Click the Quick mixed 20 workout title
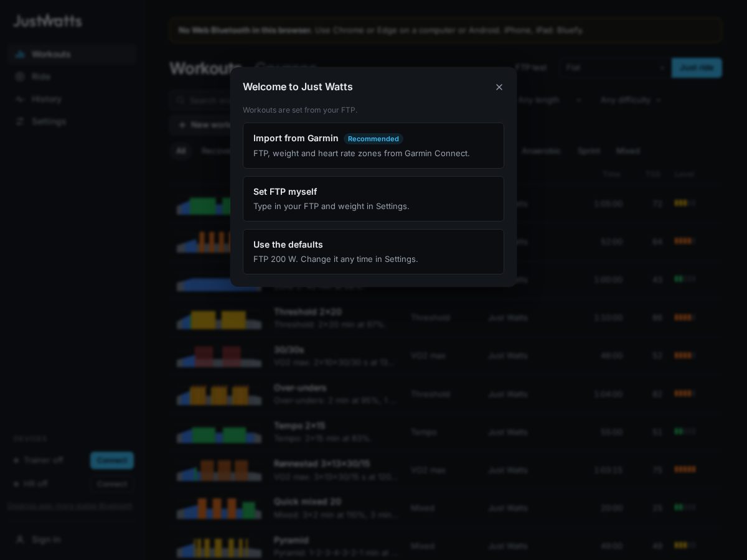The width and height of the screenshot is (747, 560). (308, 502)
